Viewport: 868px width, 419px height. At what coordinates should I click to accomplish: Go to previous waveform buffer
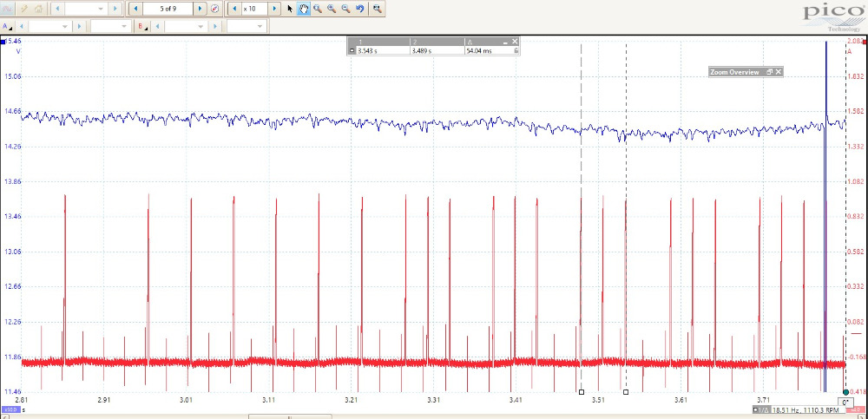click(135, 9)
